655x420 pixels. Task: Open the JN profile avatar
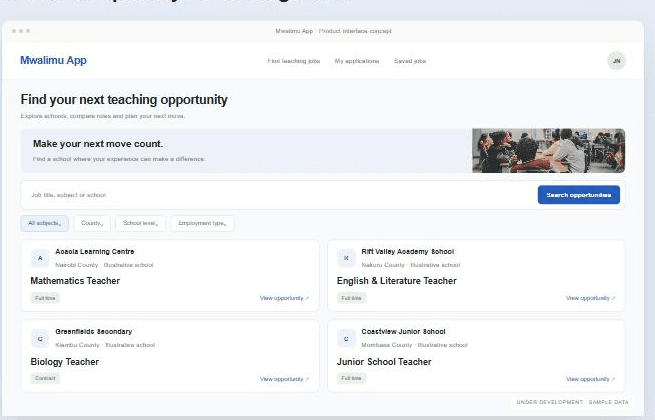(616, 61)
